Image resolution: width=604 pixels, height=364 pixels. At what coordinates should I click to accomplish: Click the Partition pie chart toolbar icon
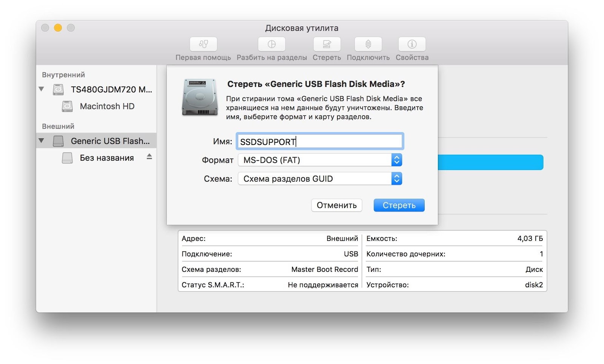coord(271,45)
